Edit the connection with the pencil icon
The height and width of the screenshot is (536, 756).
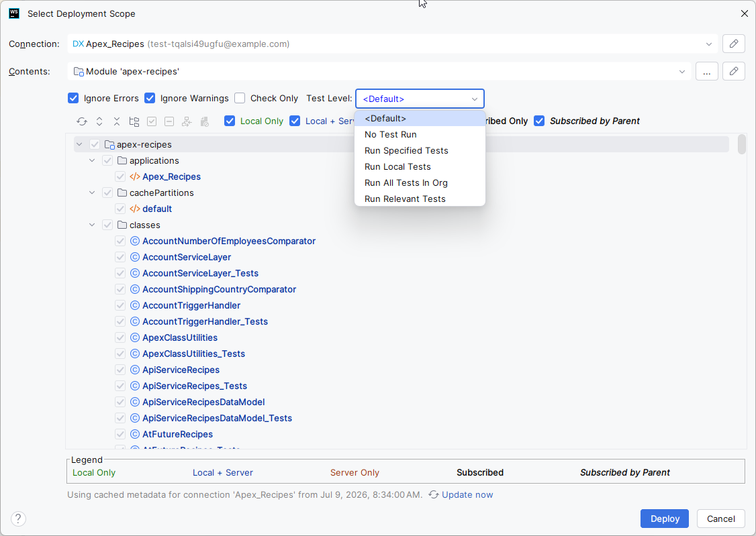pos(733,44)
